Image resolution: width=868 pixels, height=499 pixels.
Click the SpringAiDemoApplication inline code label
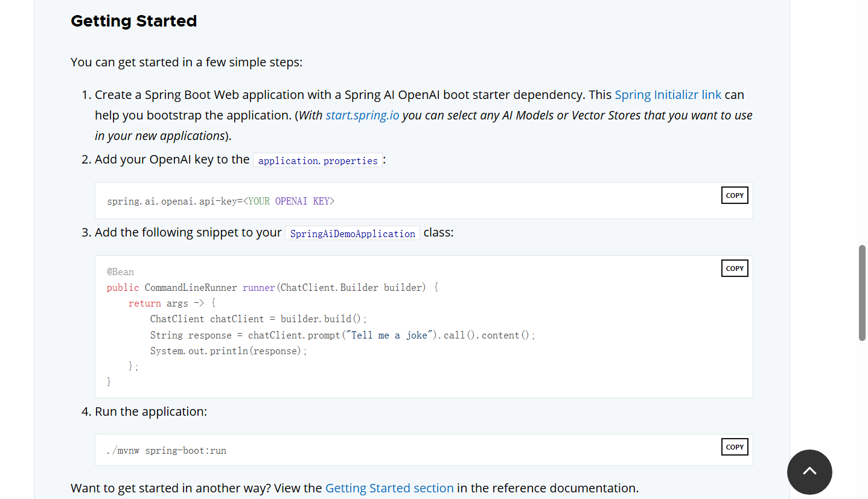353,234
